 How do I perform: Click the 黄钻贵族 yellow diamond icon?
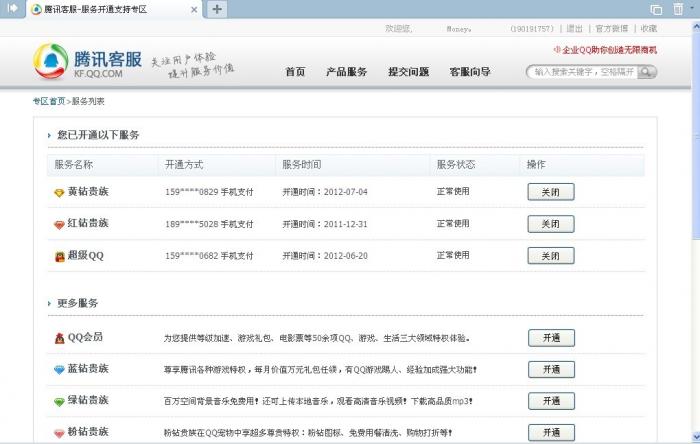click(x=59, y=193)
